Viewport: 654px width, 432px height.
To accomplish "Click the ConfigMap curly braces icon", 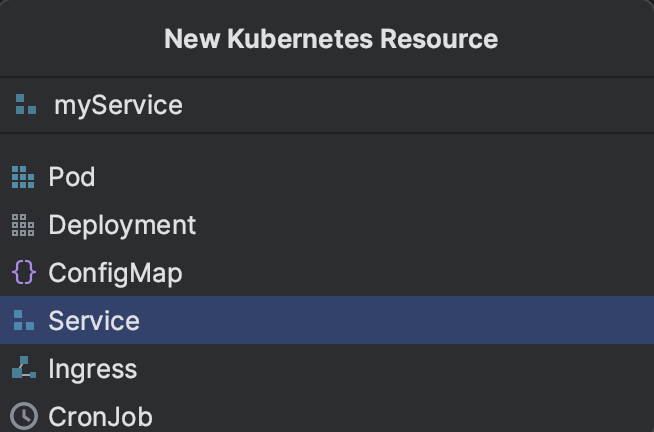I will click(x=22, y=273).
